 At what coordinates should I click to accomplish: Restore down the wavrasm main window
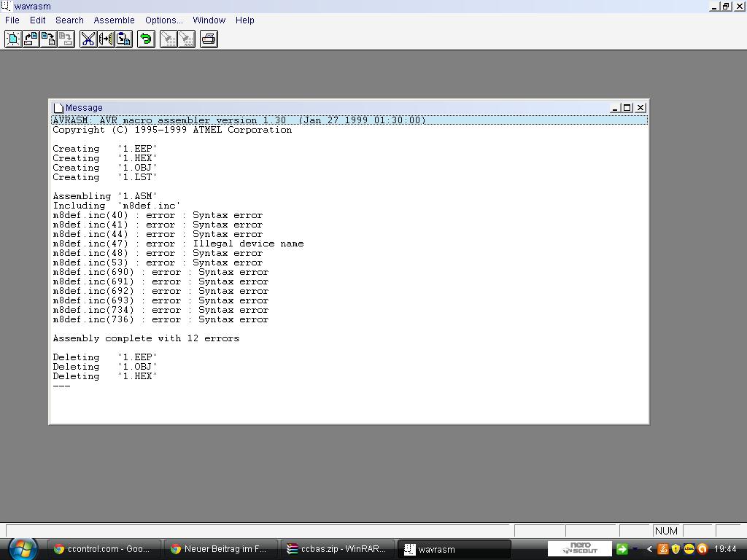click(x=727, y=6)
